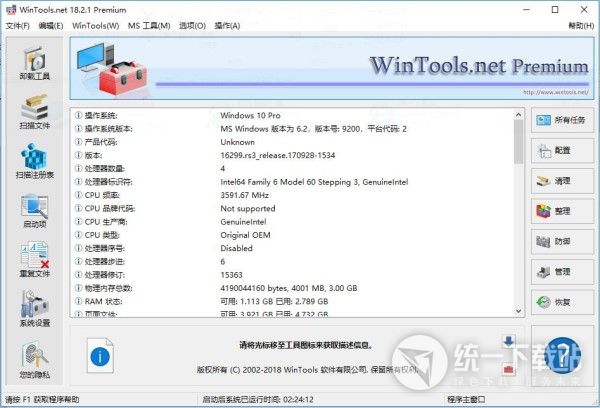Select the Original OEM value
The width and height of the screenshot is (600, 408).
pos(245,235)
